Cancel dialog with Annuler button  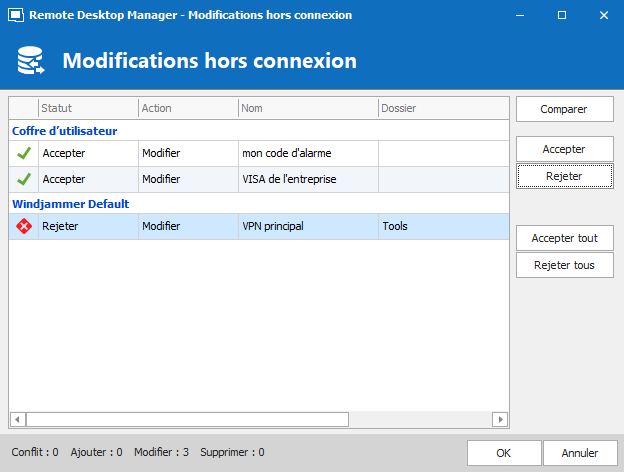(x=579, y=453)
